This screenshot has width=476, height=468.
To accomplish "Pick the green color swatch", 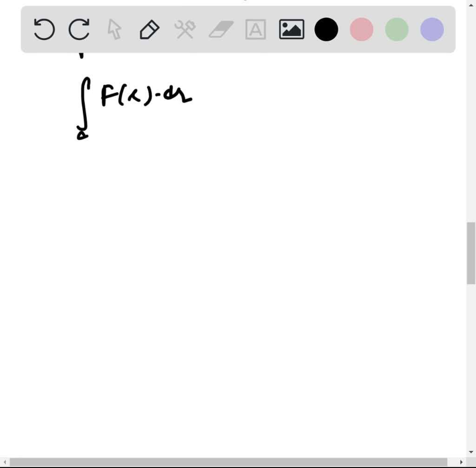I will 397,29.
